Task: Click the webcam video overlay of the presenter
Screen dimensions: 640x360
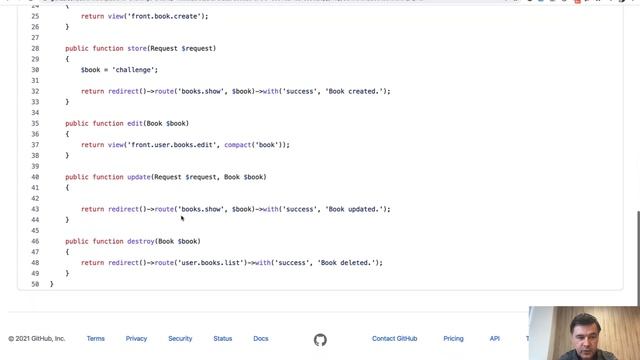Action: click(584, 333)
